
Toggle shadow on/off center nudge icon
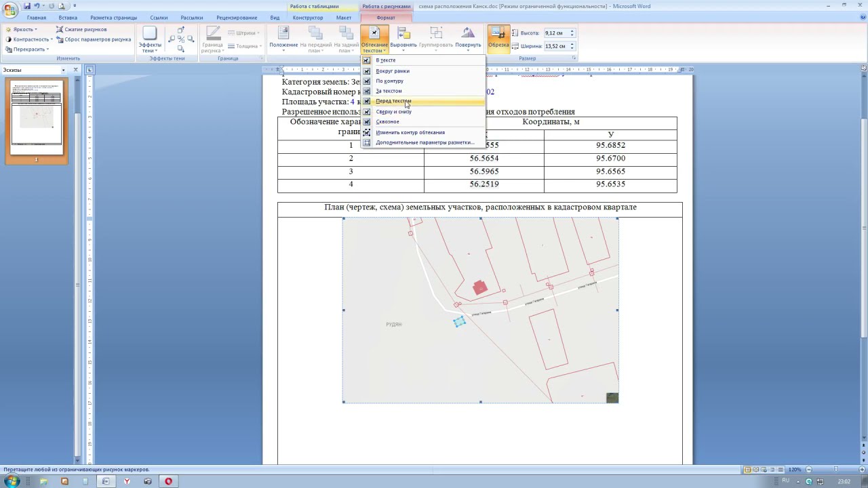(181, 39)
